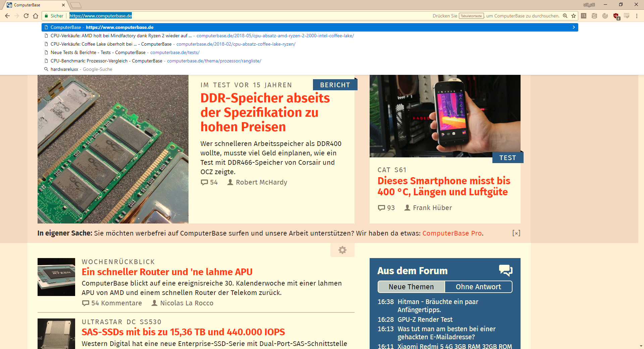The width and height of the screenshot is (644, 349).
Task: Open the forum thread Hitman - Bräuchte ein paar Anfängertipps
Action: [438, 306]
